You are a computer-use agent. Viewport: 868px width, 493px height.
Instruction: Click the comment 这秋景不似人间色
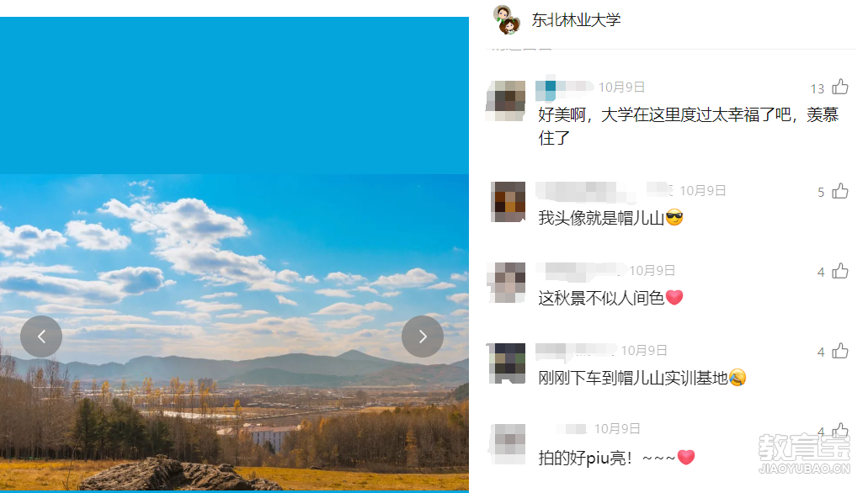610,298
